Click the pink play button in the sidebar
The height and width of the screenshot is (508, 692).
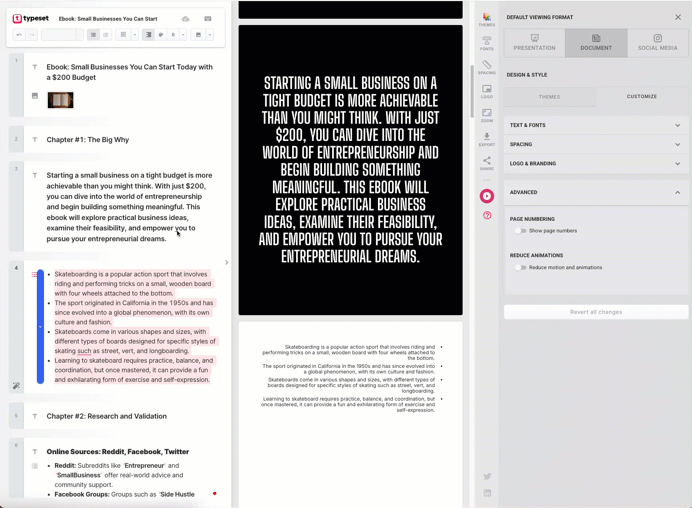[487, 196]
